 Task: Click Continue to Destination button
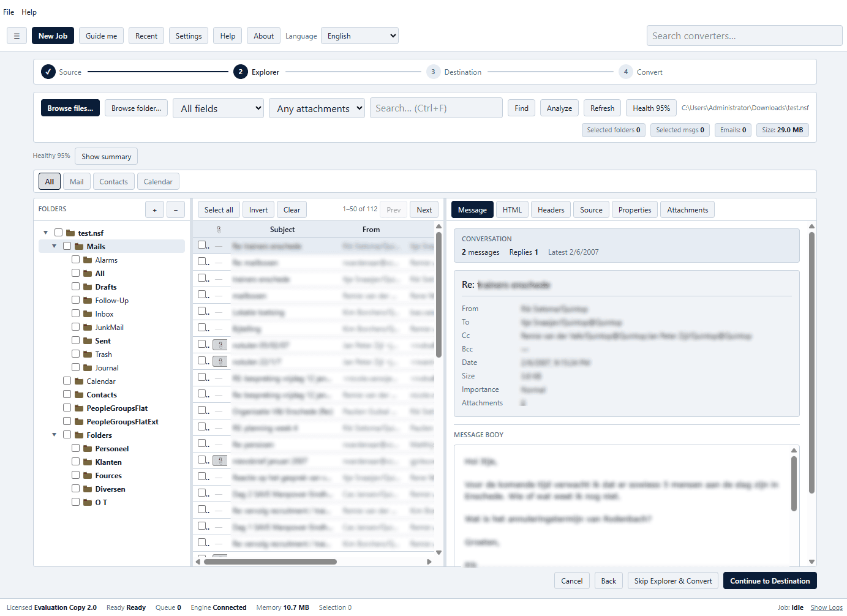[770, 581]
